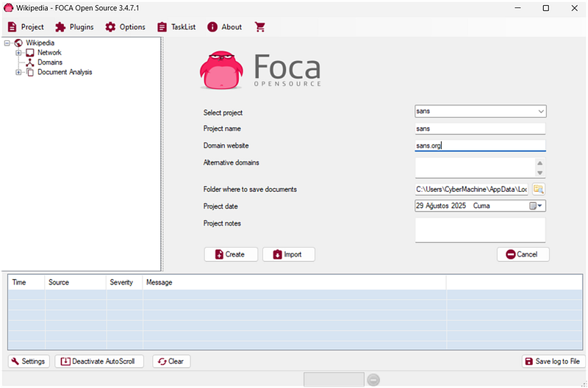Select the Domains node icon
Viewport: 588px width, 388px height.
point(30,62)
